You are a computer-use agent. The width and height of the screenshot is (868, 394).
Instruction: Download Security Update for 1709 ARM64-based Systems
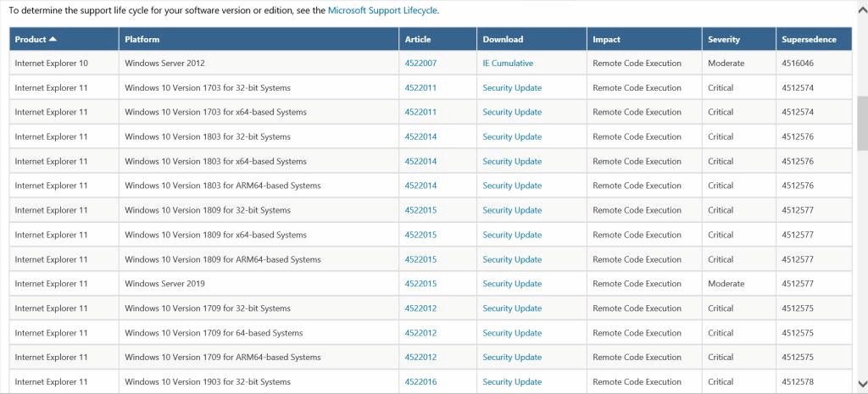(512, 358)
